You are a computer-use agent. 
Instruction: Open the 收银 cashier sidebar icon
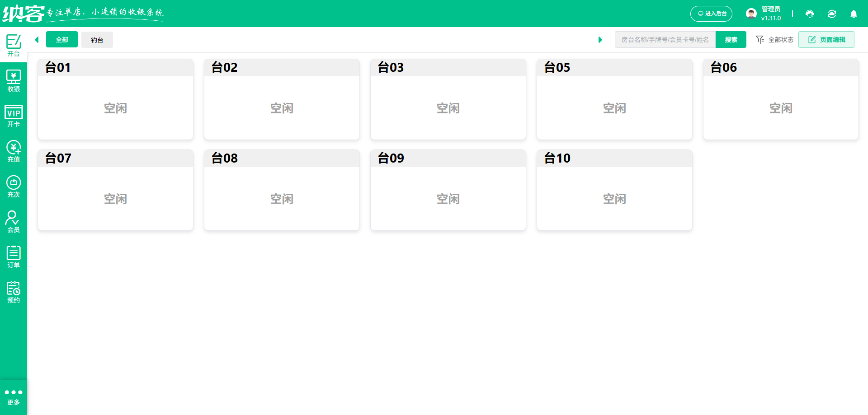(x=14, y=81)
